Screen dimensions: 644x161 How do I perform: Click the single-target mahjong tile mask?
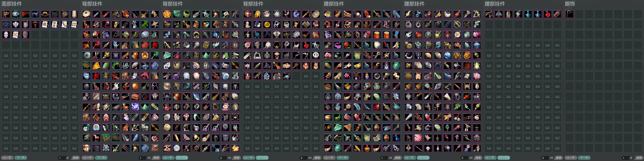click(45, 24)
